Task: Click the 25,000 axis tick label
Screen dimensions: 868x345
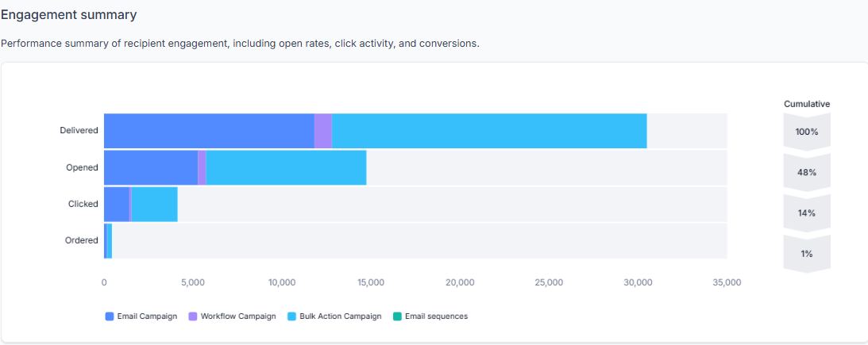Action: click(x=549, y=282)
